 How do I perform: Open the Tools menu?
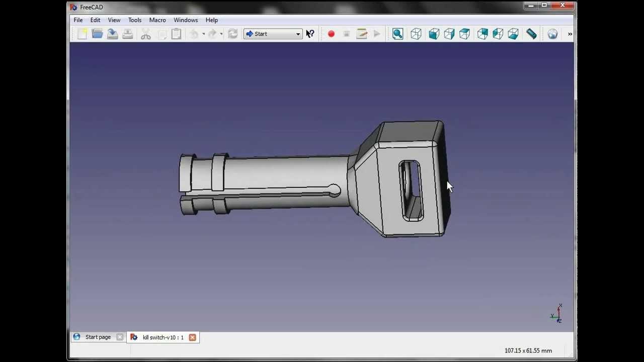[x=135, y=20]
